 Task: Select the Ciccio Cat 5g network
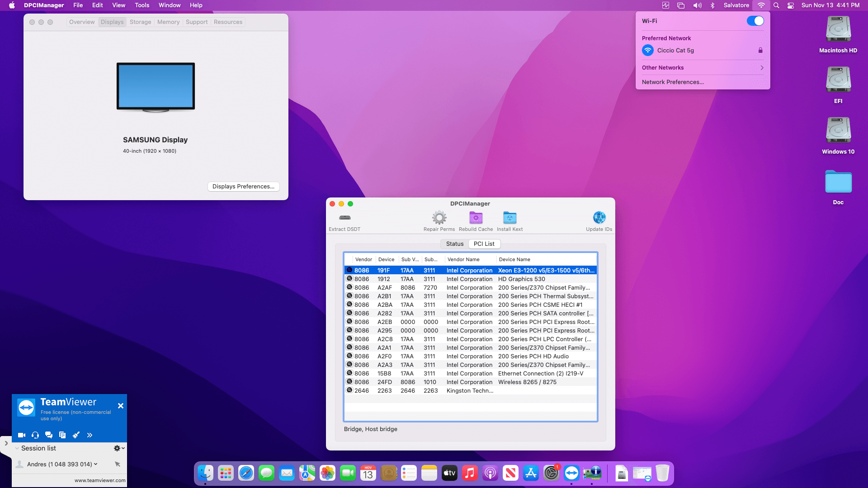point(703,50)
